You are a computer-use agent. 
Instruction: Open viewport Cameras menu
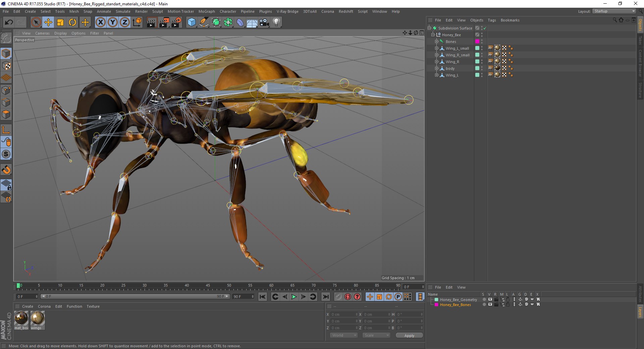tap(42, 33)
